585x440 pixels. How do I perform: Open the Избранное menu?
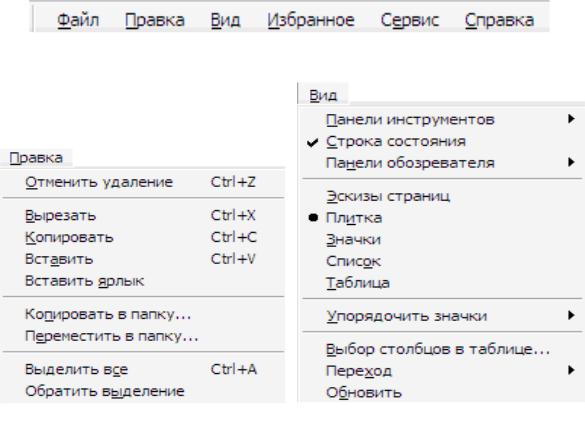pyautogui.click(x=311, y=20)
